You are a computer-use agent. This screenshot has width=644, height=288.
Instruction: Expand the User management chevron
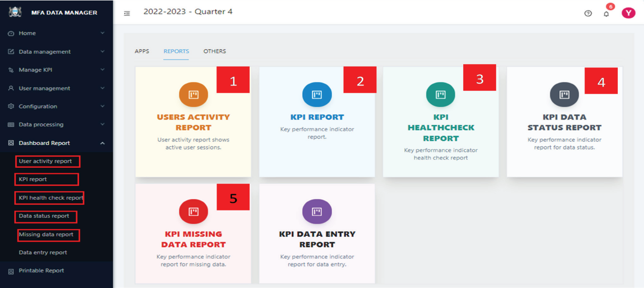(x=102, y=88)
